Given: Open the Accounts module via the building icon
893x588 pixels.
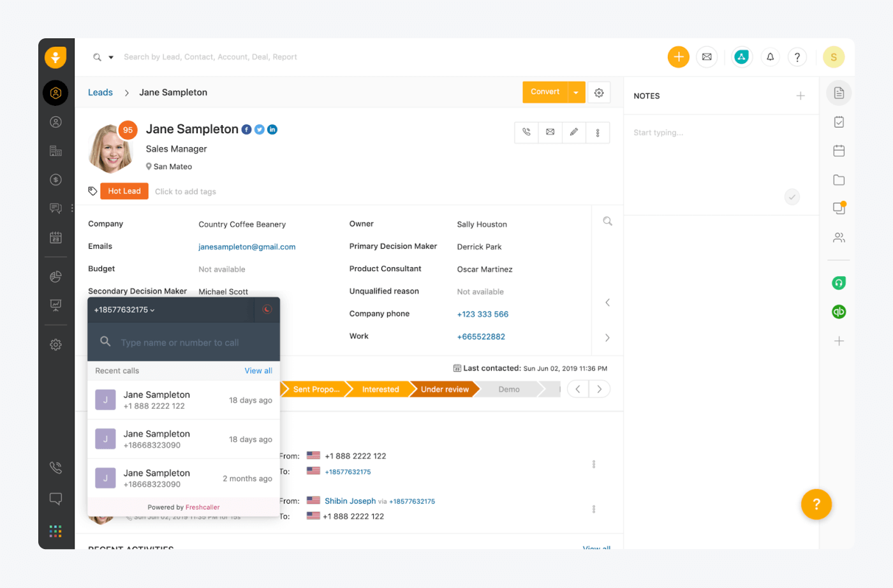Looking at the screenshot, I should [55, 151].
